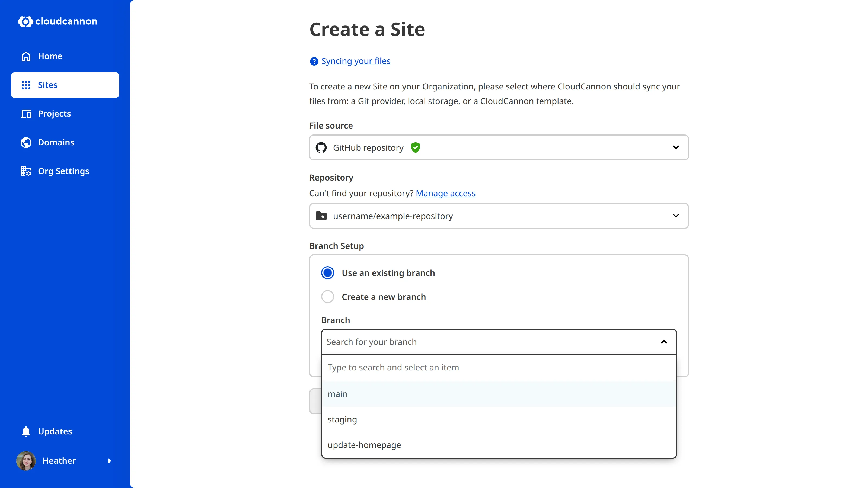Click the GitHub icon in File source
868x488 pixels.
pyautogui.click(x=321, y=147)
